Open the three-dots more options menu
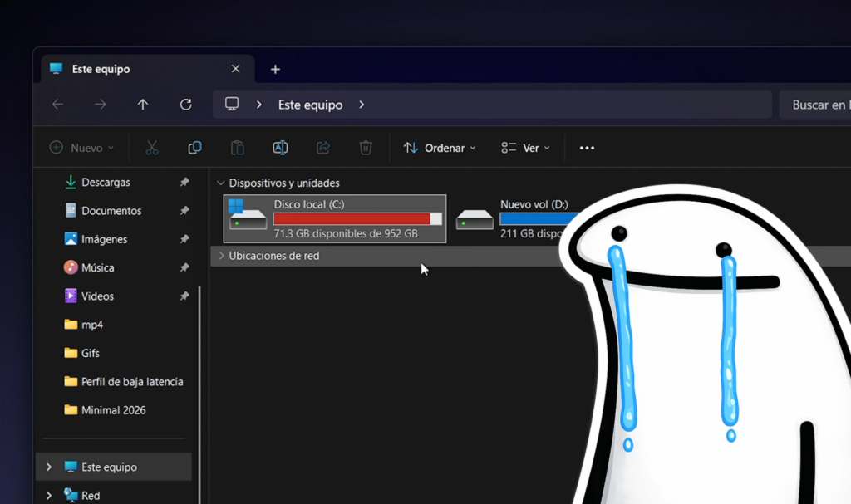 tap(587, 148)
